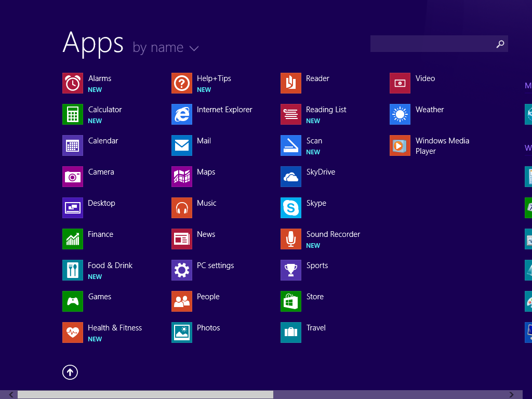Viewport: 532px width, 399px height.
Task: Open the Calendar tile icon
Action: pos(73,145)
